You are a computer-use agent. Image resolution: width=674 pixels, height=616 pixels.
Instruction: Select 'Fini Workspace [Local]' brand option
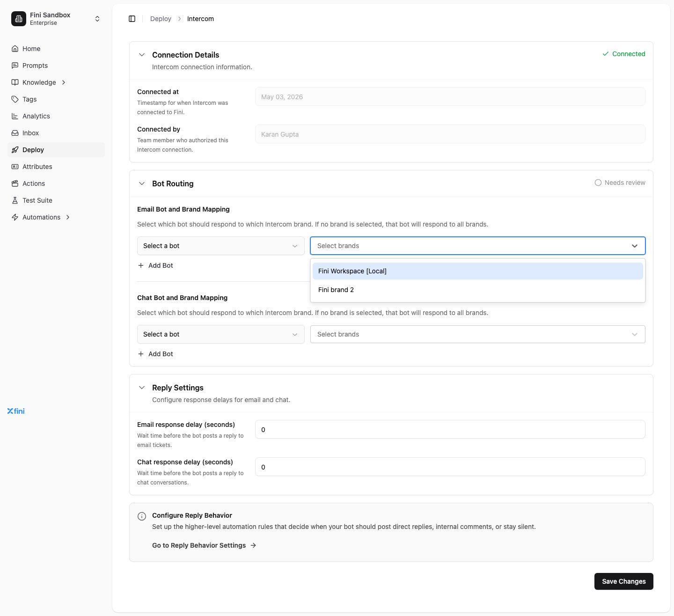[x=478, y=271]
